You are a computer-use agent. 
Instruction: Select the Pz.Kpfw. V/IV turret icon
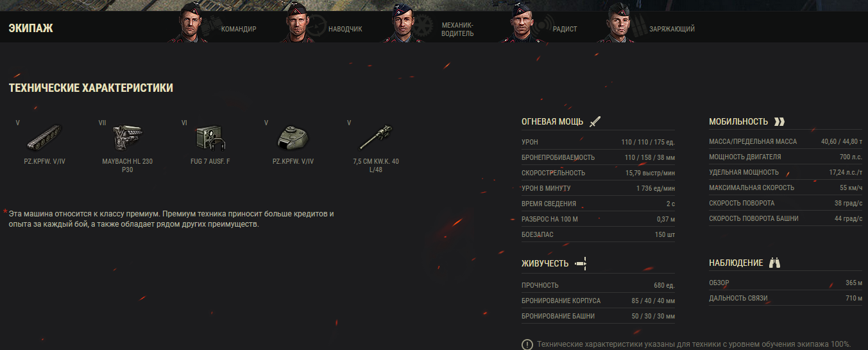click(x=293, y=137)
